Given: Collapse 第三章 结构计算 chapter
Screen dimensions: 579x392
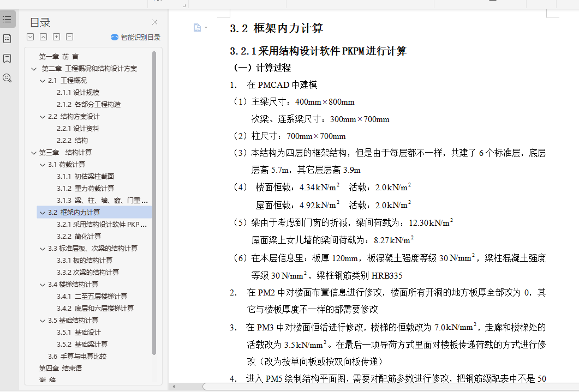Looking at the screenshot, I should (x=34, y=153).
